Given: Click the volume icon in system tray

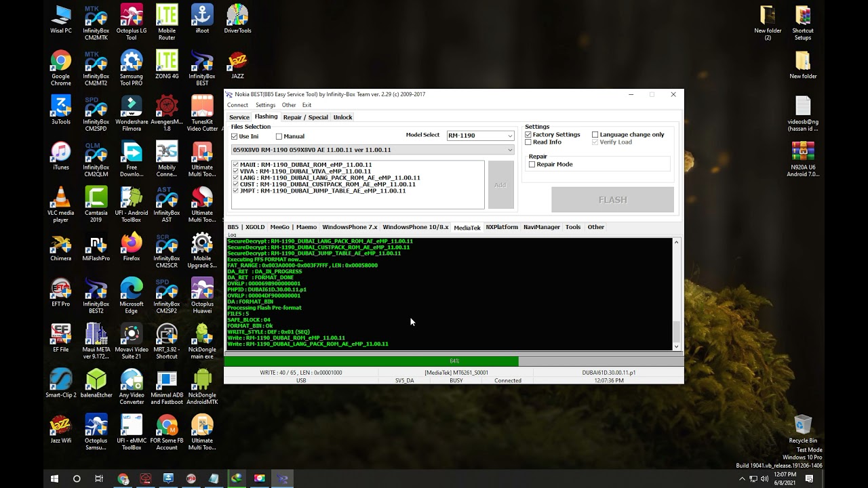Looking at the screenshot, I should tap(765, 479).
